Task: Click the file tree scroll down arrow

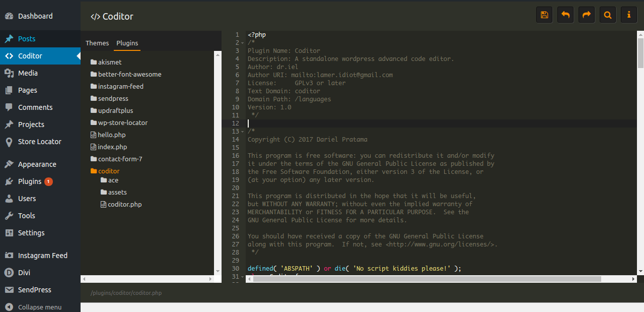Action: pyautogui.click(x=218, y=272)
